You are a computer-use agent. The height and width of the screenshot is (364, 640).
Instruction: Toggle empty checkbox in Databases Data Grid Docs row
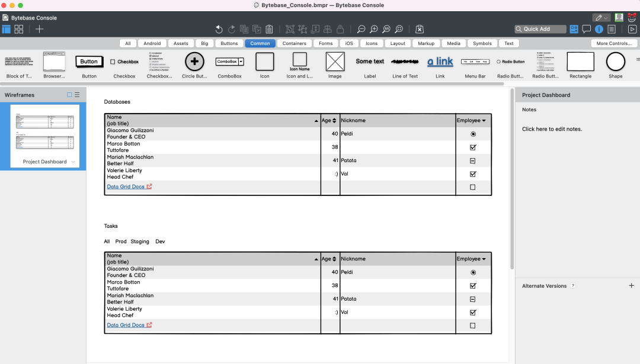(x=473, y=187)
